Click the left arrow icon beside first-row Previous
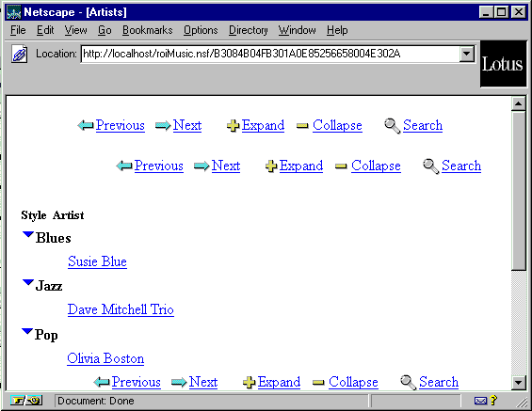 tap(86, 125)
